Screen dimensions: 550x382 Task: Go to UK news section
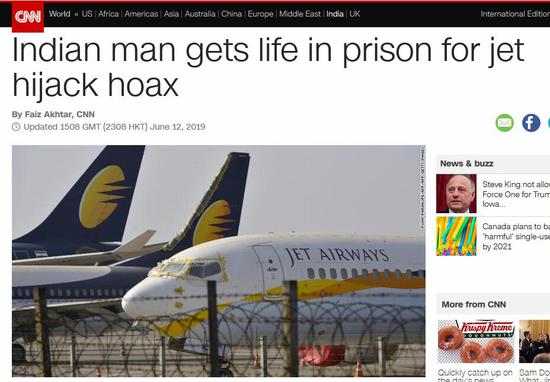click(355, 14)
